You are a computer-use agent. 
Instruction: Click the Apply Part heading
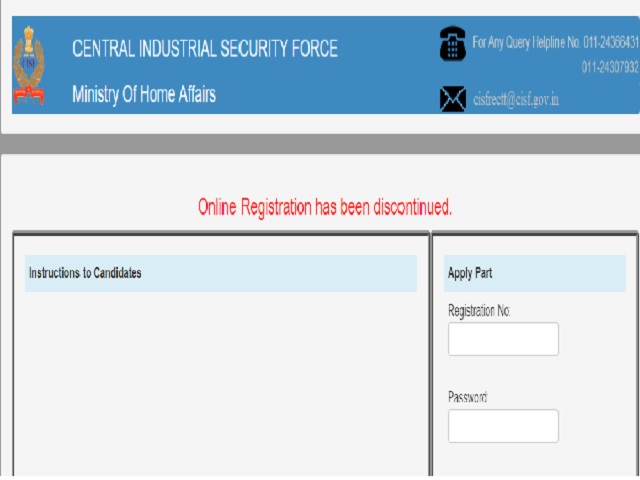(470, 273)
